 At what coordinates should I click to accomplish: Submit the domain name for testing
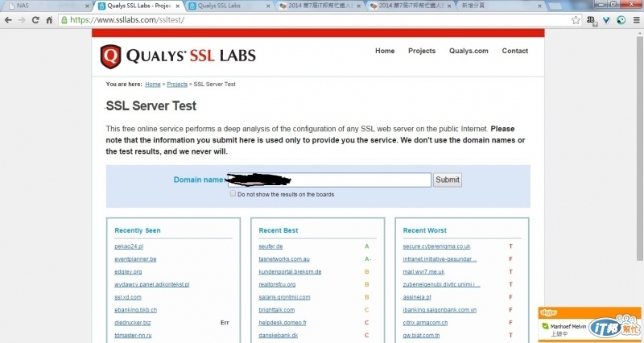pyautogui.click(x=448, y=180)
